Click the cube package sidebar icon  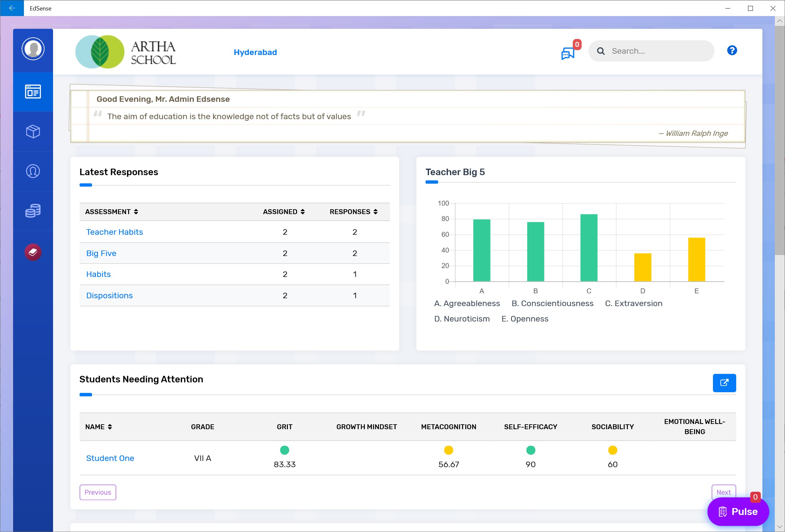pyautogui.click(x=33, y=131)
